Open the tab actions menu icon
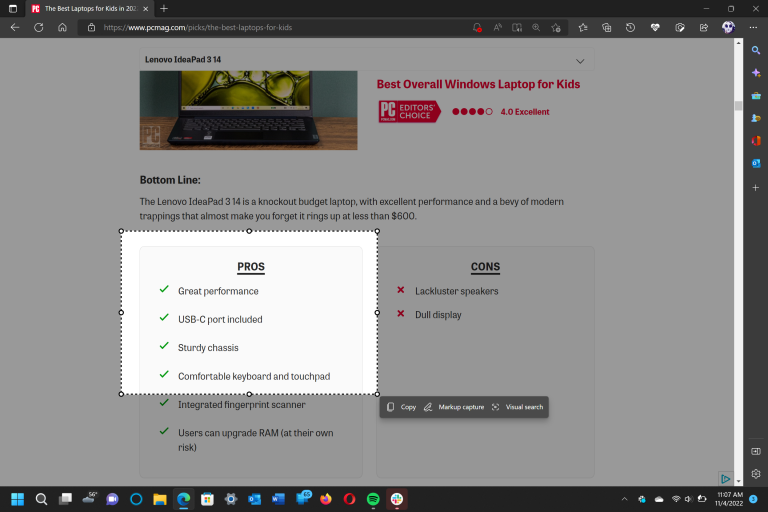This screenshot has width=768, height=512. [13, 8]
